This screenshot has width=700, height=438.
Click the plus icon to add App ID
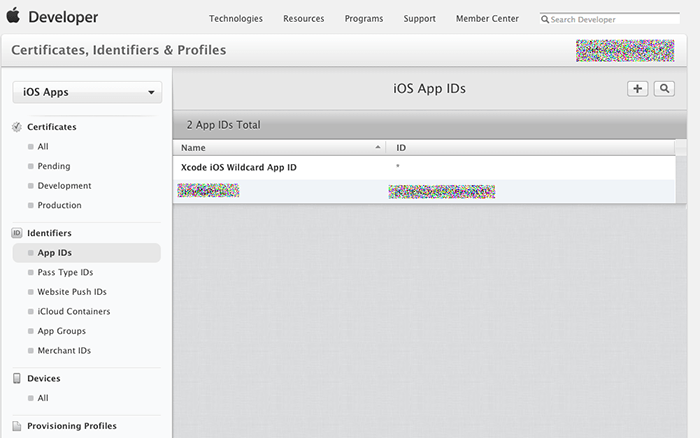637,89
